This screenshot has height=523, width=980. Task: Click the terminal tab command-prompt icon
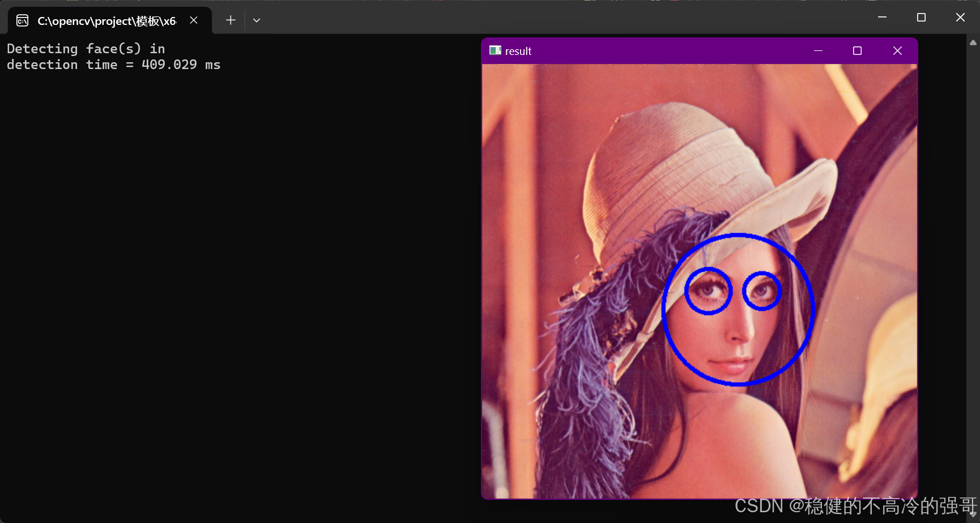click(23, 21)
